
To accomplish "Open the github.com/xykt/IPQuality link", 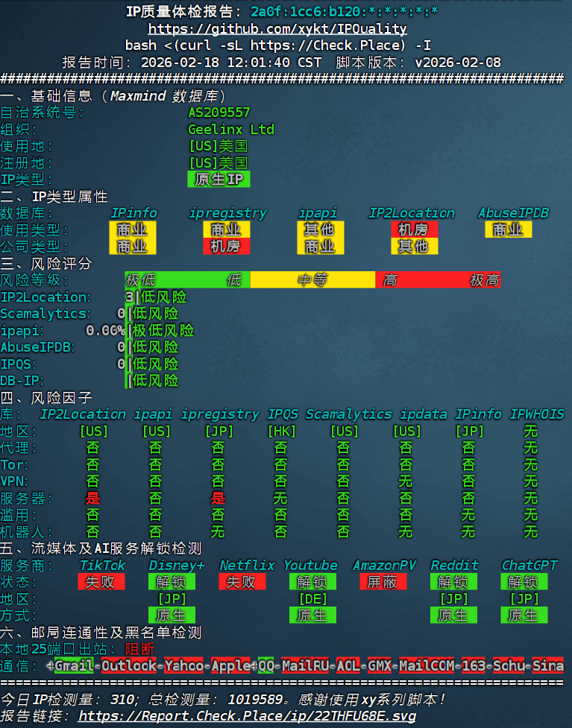I will click(277, 29).
